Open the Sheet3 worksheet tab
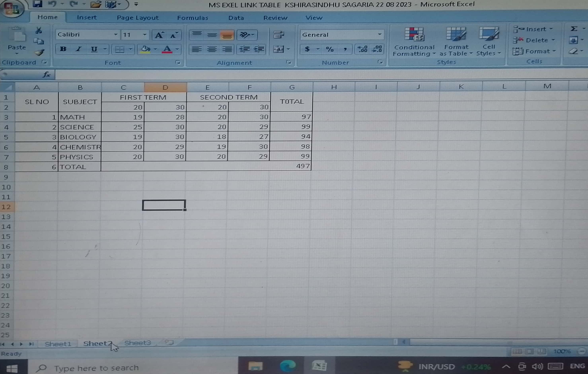Screen dimensions: 588x374 137,343
